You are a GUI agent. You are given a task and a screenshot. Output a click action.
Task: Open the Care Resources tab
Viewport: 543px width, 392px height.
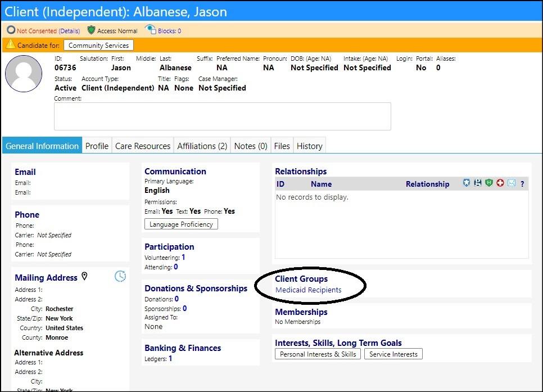click(x=143, y=146)
